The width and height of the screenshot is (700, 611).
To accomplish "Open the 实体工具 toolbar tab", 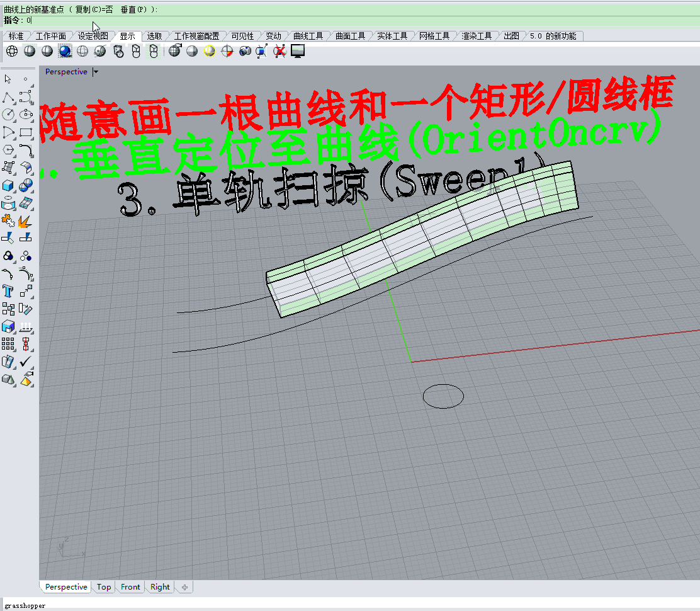I will click(392, 36).
